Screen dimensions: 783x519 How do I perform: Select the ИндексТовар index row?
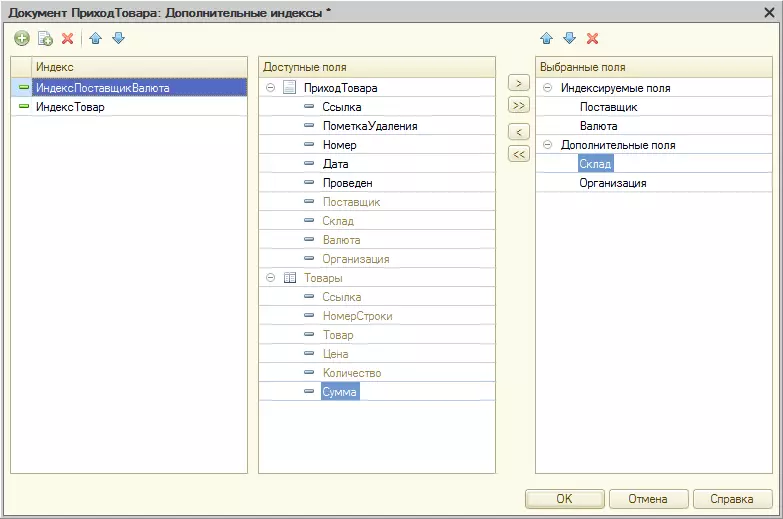(70, 107)
